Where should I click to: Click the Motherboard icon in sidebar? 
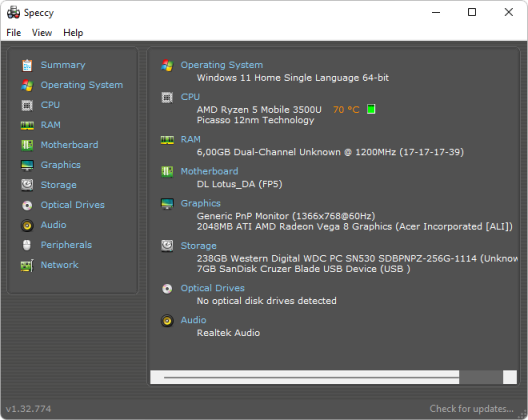point(27,145)
